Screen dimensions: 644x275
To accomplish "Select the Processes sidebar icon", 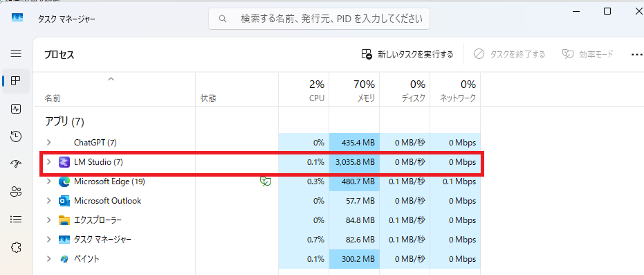I will (x=16, y=80).
